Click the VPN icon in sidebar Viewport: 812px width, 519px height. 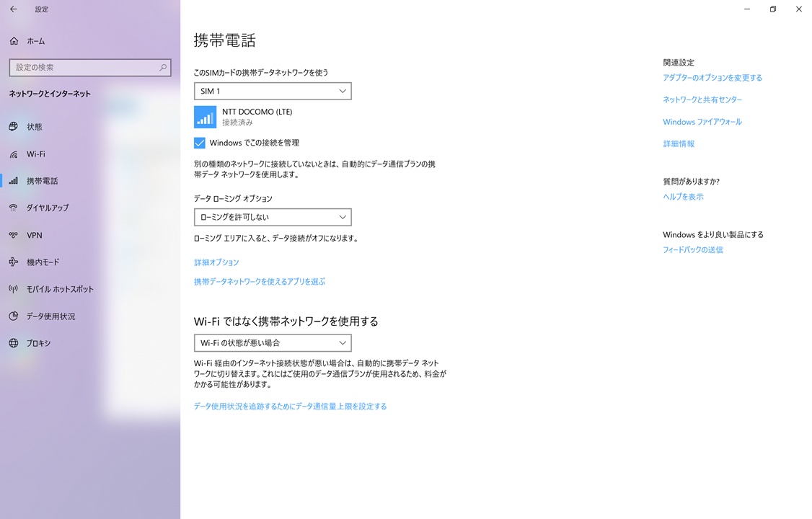pyautogui.click(x=14, y=235)
